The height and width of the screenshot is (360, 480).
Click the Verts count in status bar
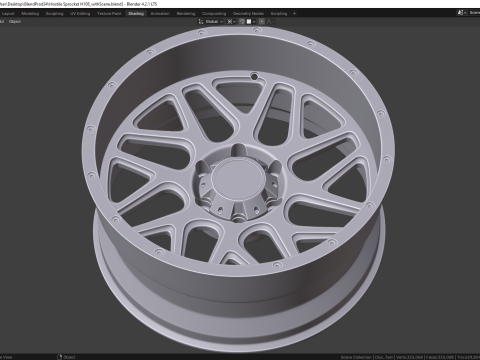[409, 357]
